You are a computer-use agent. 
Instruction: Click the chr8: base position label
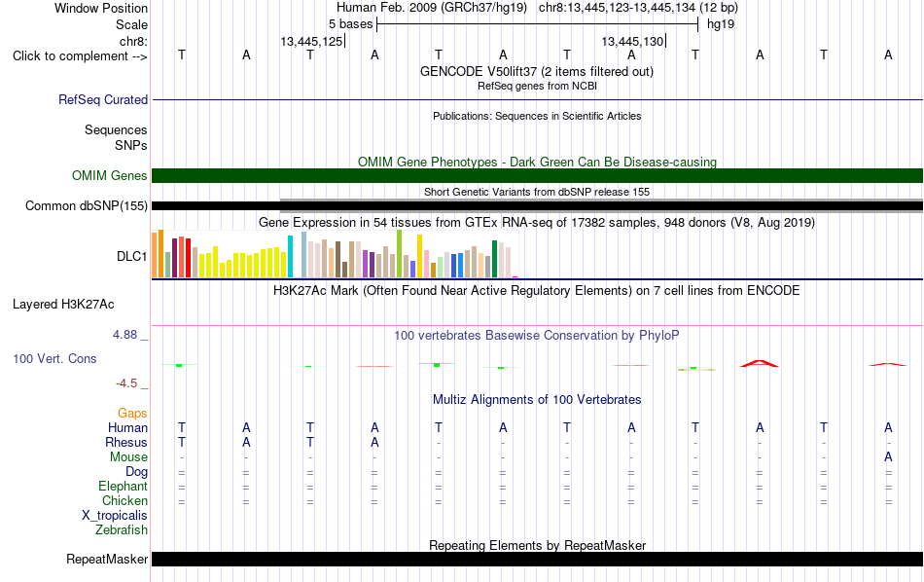133,41
